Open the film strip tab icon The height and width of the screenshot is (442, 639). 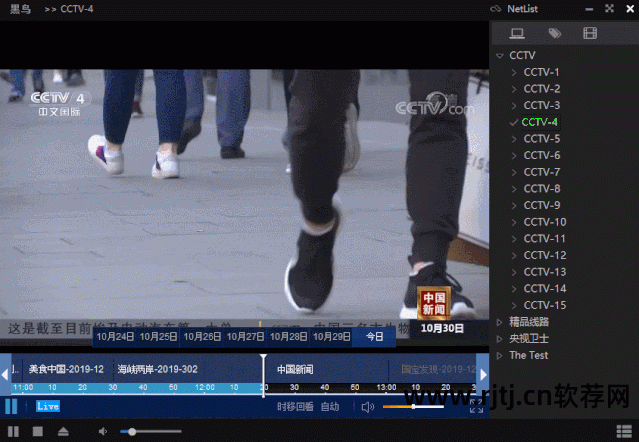pyautogui.click(x=590, y=33)
